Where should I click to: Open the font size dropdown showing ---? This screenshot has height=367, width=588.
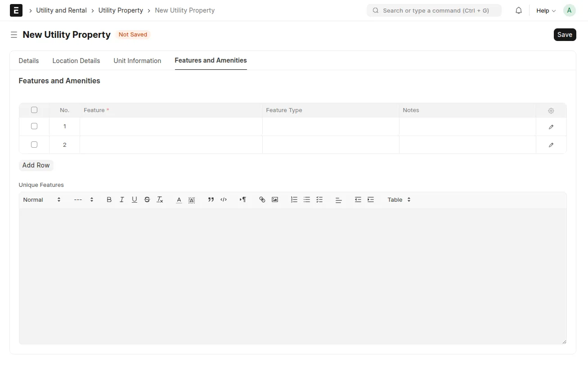(x=84, y=199)
